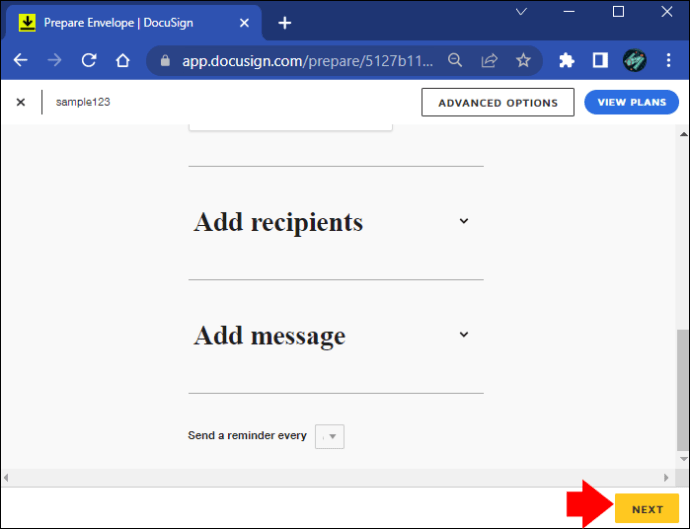
Task: Click the vertical scrollbar thumb
Action: pos(683,390)
